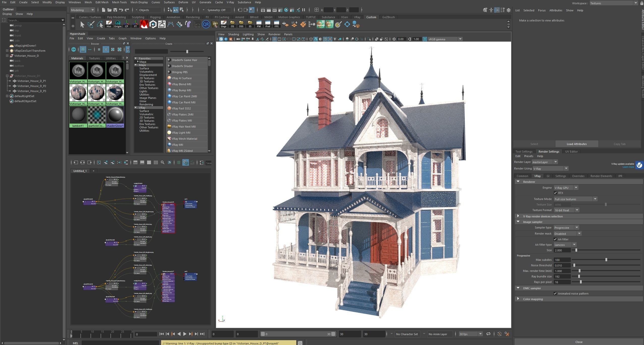Click the CP pivot shelf icon
Image resolution: width=644 pixels, height=345 pixels.
pyautogui.click(x=126, y=24)
